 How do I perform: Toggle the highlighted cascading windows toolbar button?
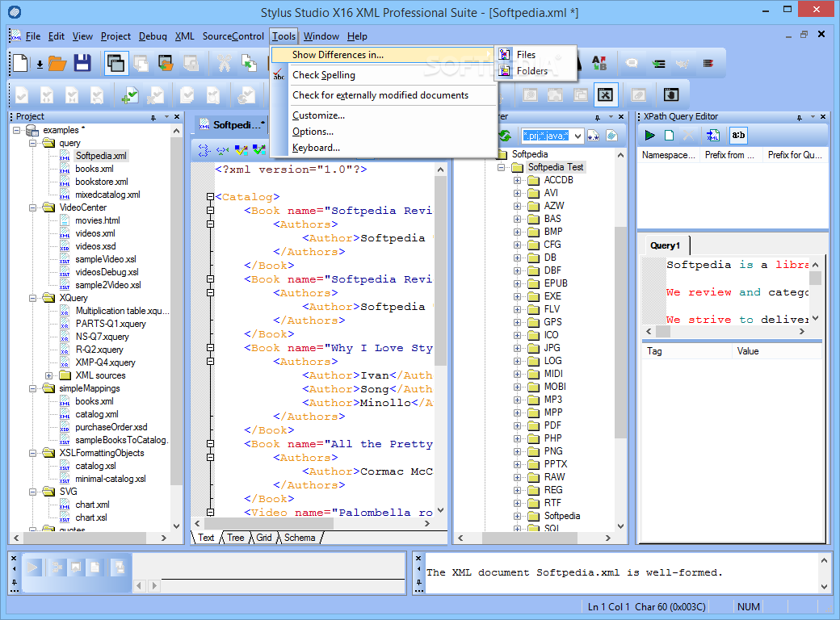click(116, 63)
